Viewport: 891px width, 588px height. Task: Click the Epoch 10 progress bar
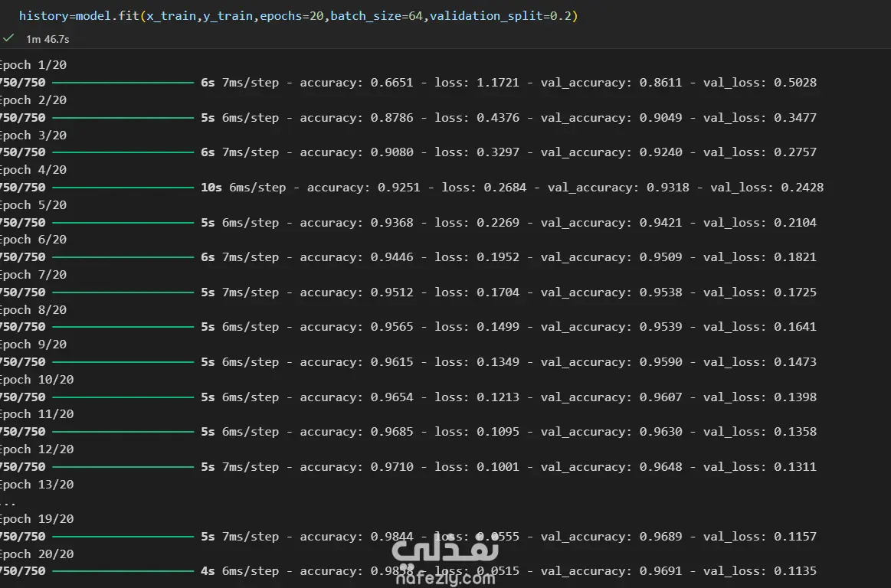tap(123, 397)
